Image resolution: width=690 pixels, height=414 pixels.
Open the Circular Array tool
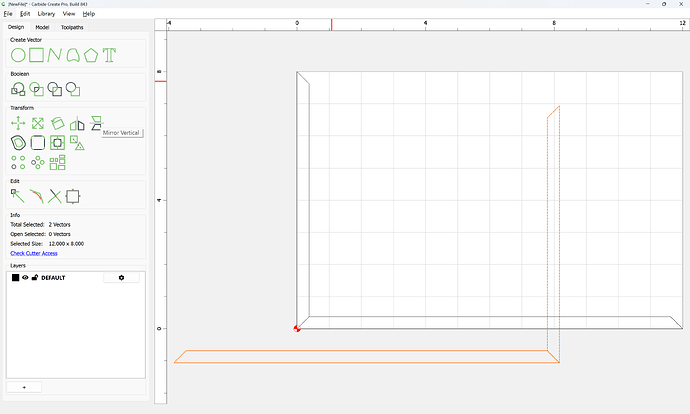[x=38, y=162]
